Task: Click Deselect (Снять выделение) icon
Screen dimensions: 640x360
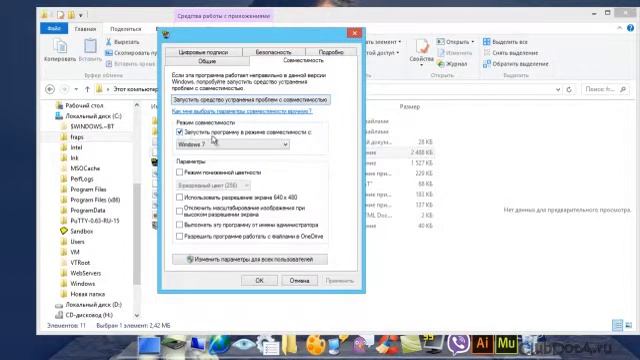Action: pos(487,53)
